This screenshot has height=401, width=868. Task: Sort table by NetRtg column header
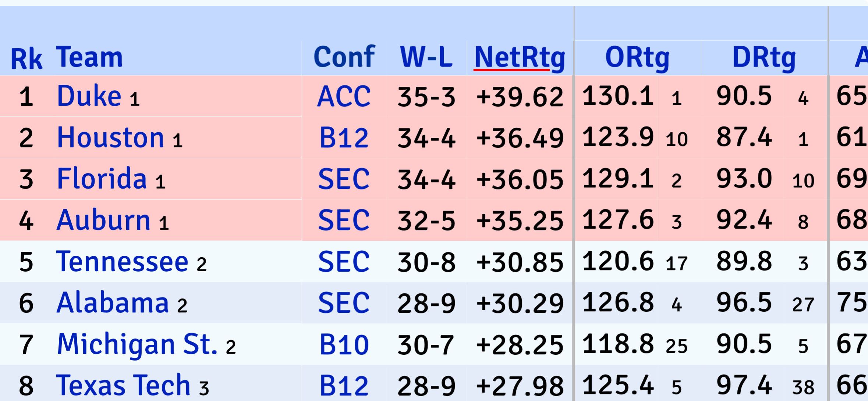click(x=520, y=58)
